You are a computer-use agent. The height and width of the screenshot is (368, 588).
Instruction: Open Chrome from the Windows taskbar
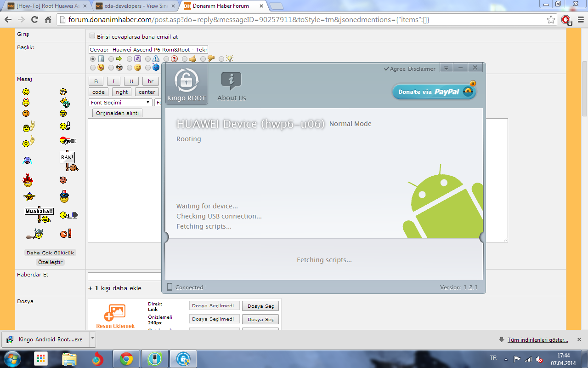126,359
